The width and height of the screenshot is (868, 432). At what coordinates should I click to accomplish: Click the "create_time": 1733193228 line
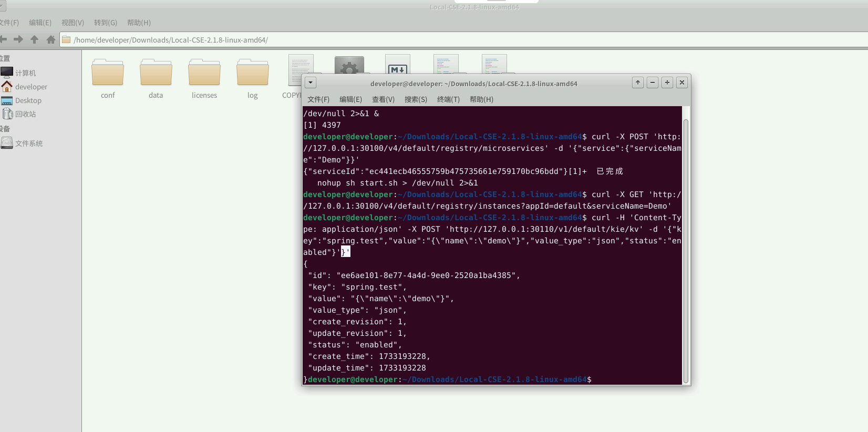[369, 356]
